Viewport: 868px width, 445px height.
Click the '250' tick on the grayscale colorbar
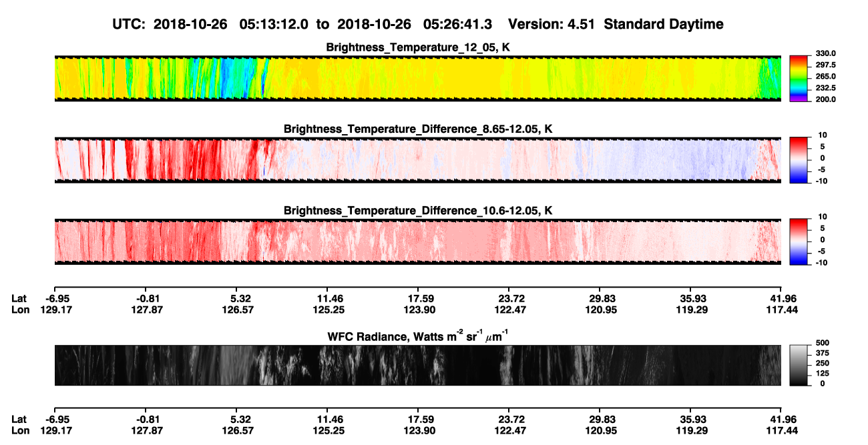coord(822,363)
